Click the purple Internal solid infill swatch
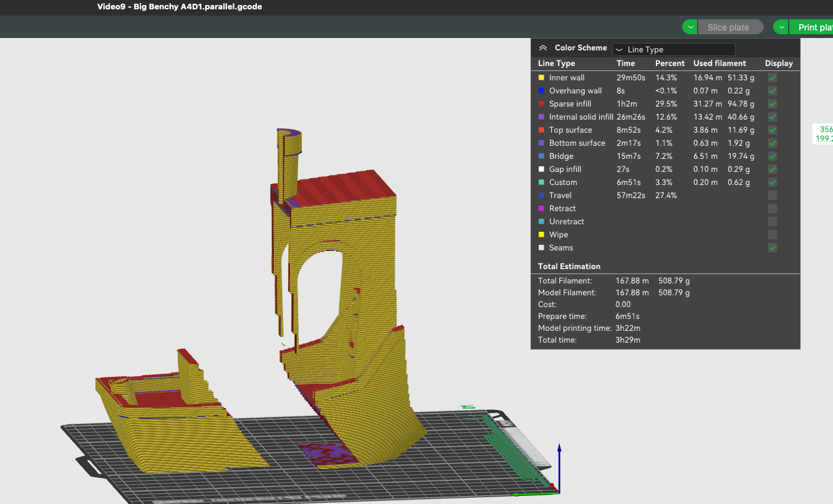The width and height of the screenshot is (833, 504). (541, 117)
